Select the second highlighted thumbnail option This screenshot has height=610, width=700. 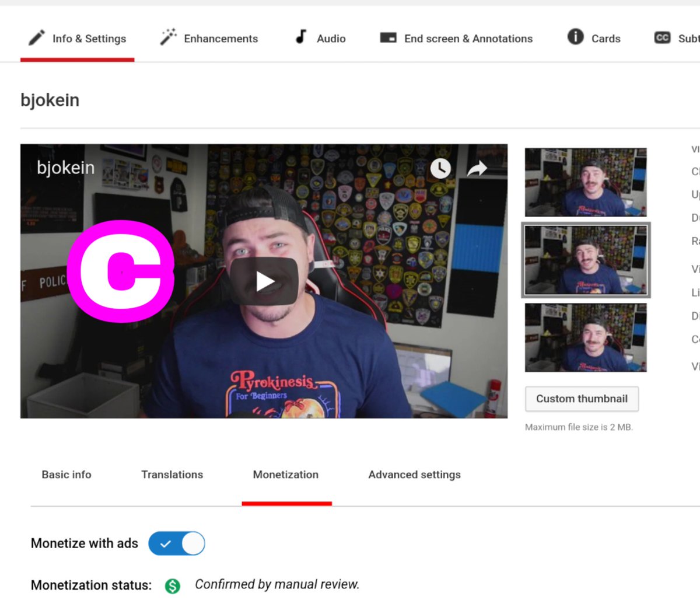click(586, 260)
